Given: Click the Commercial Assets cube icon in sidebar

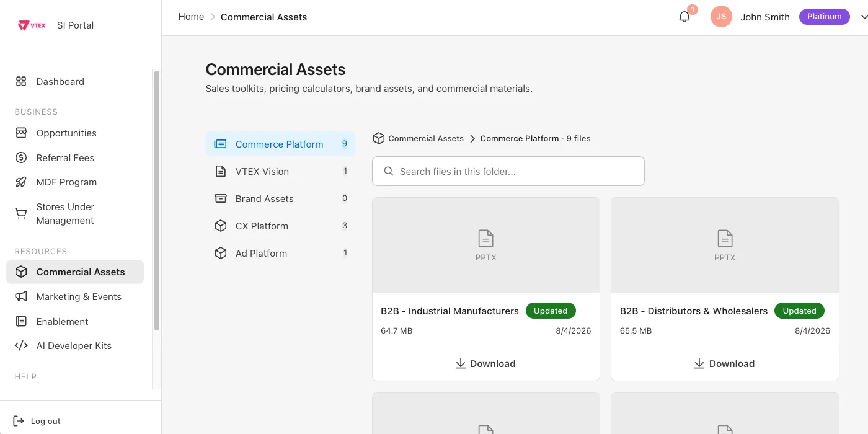Looking at the screenshot, I should tap(21, 272).
